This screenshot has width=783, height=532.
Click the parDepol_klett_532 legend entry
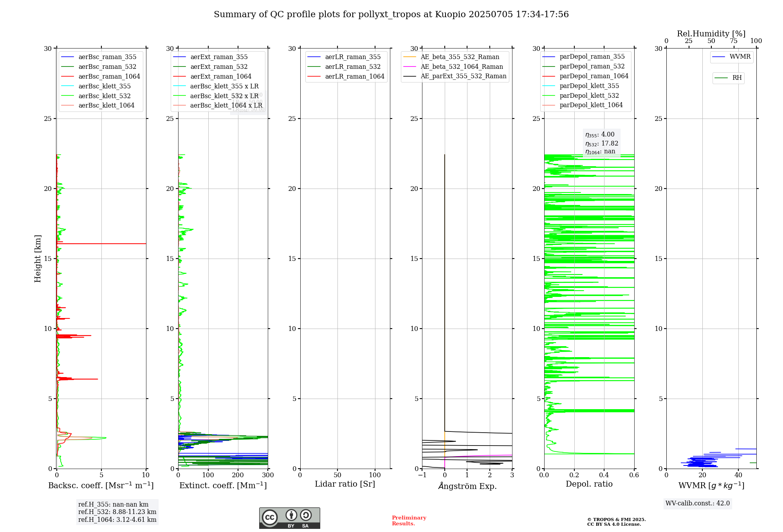[589, 95]
